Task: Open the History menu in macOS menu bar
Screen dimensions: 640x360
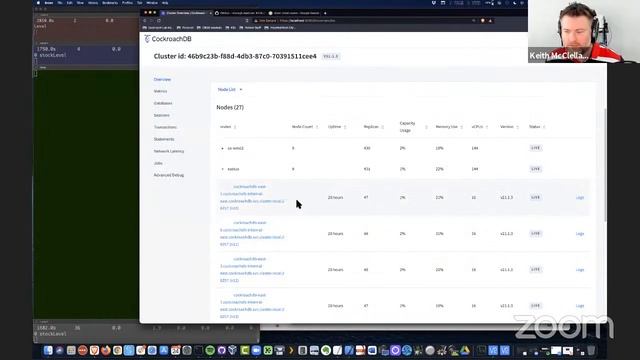Action: point(93,3)
